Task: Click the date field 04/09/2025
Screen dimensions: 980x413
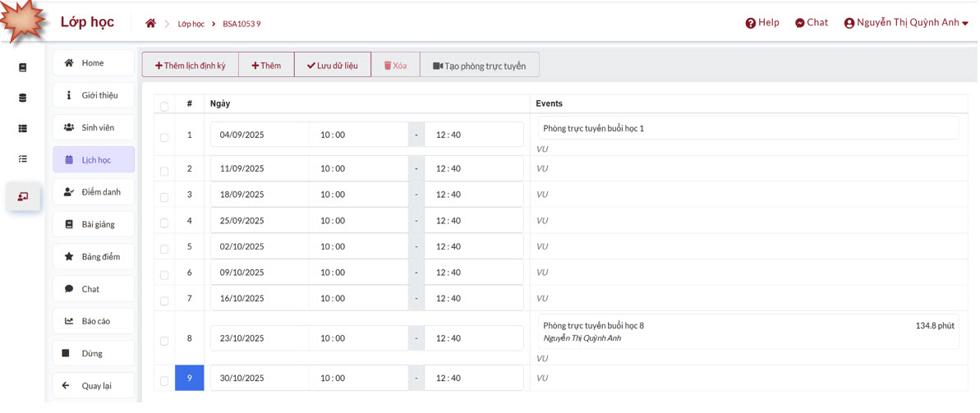Action: coord(259,135)
